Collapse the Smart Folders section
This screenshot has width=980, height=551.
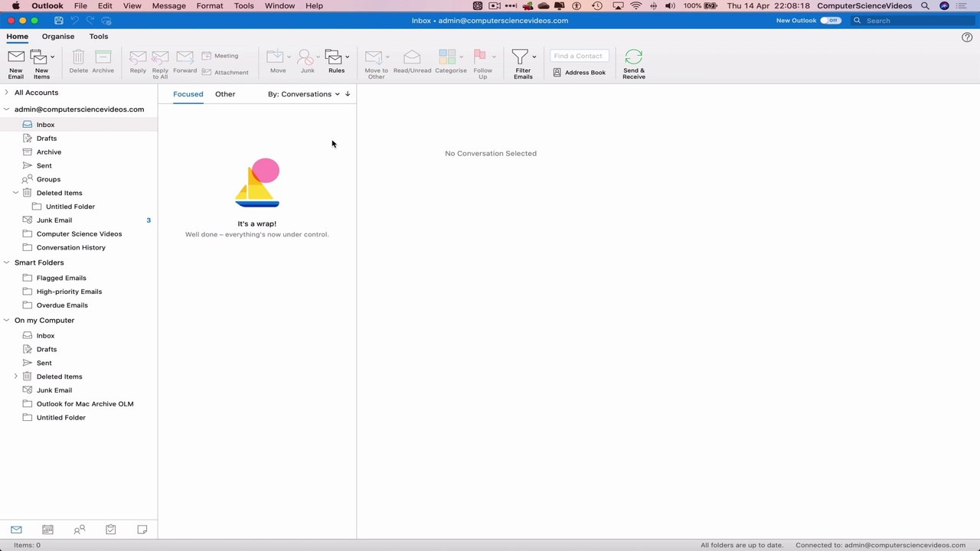pos(7,262)
